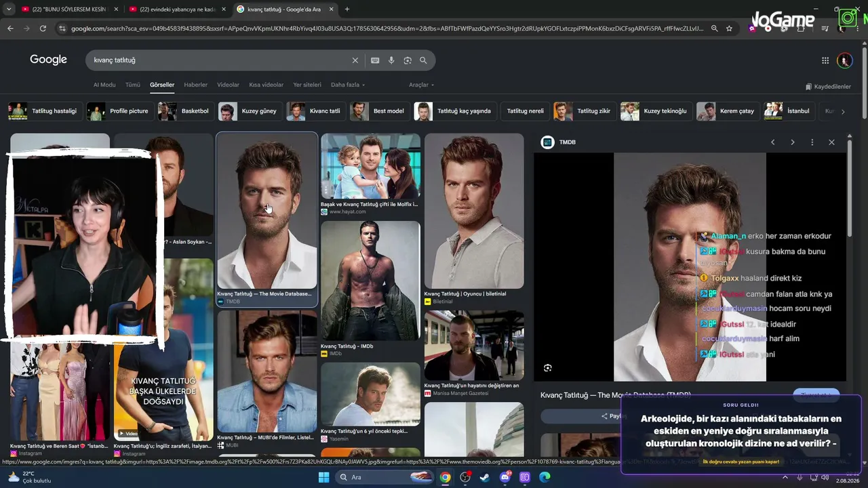Open the TMDB source link in preview

(x=558, y=142)
